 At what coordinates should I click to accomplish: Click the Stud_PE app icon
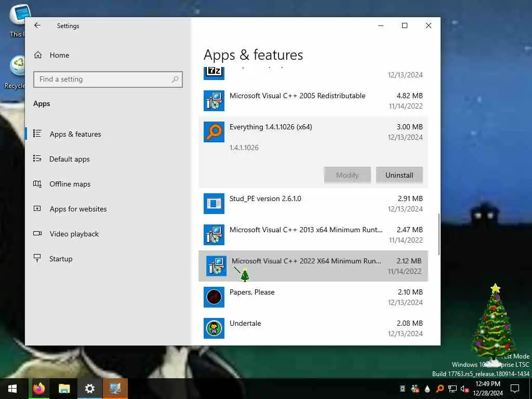pyautogui.click(x=214, y=204)
